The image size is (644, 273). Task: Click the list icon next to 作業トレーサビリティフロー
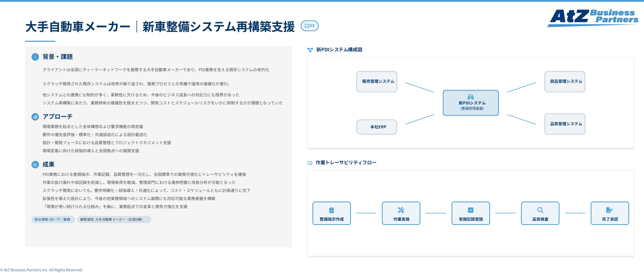click(310, 163)
